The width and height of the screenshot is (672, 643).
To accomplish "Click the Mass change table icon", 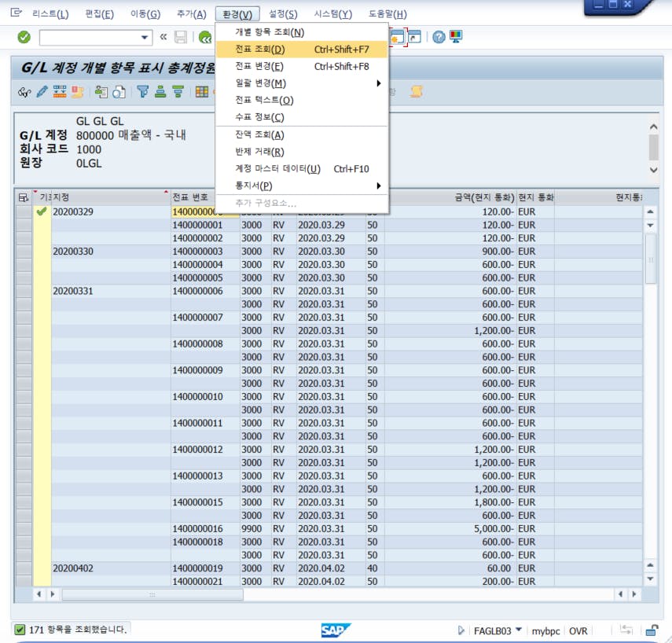I will tap(60, 91).
